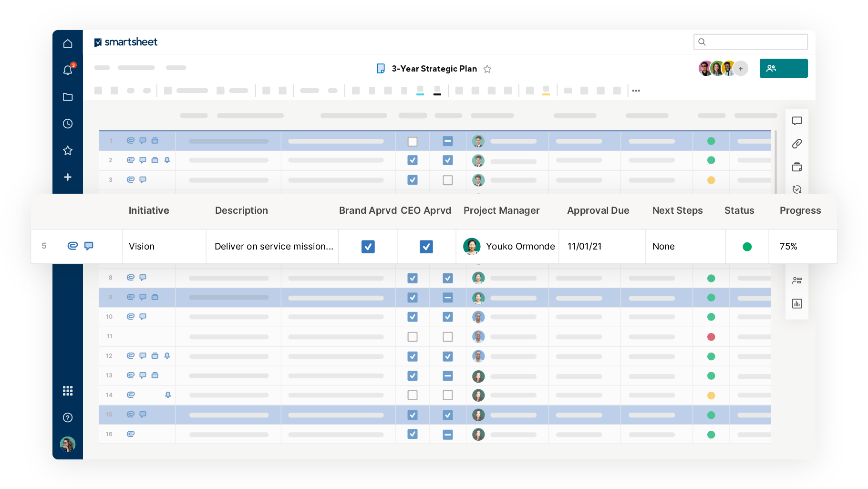The height and width of the screenshot is (489, 868).
Task: Open Favorites star in sidebar
Action: click(x=68, y=151)
